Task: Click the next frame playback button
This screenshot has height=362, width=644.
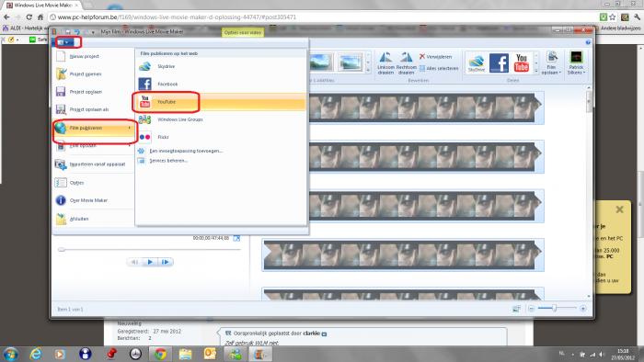Action: click(x=165, y=262)
